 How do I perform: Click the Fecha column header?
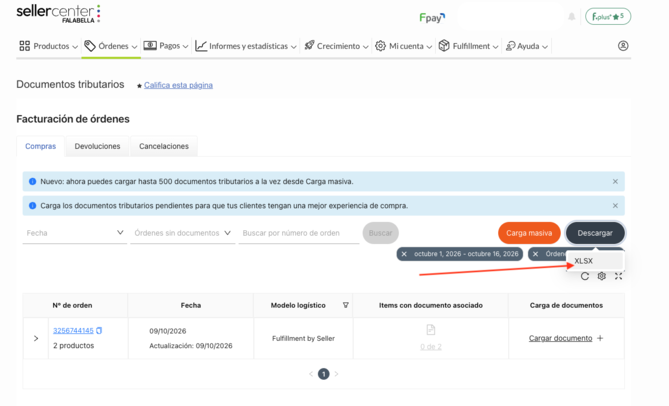(x=191, y=305)
